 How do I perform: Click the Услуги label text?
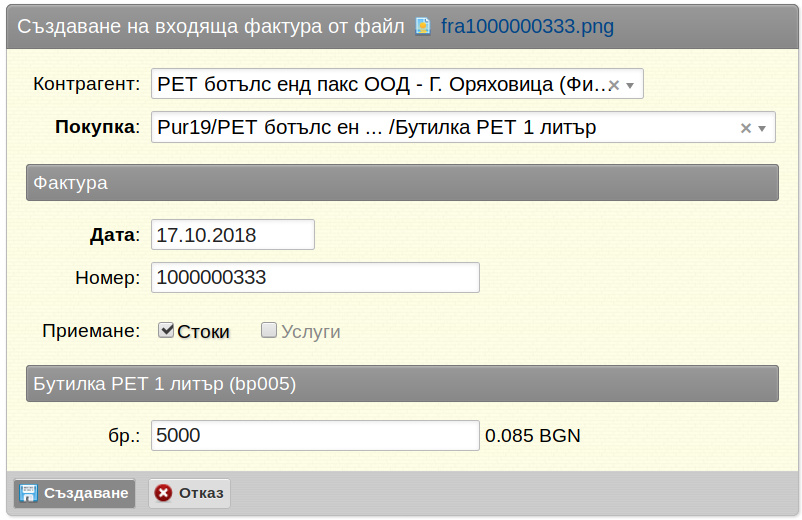coord(311,332)
